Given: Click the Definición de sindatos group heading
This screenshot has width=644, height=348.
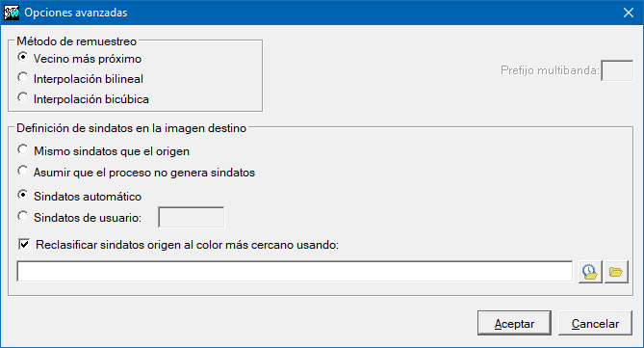Looking at the screenshot, I should [x=132, y=128].
